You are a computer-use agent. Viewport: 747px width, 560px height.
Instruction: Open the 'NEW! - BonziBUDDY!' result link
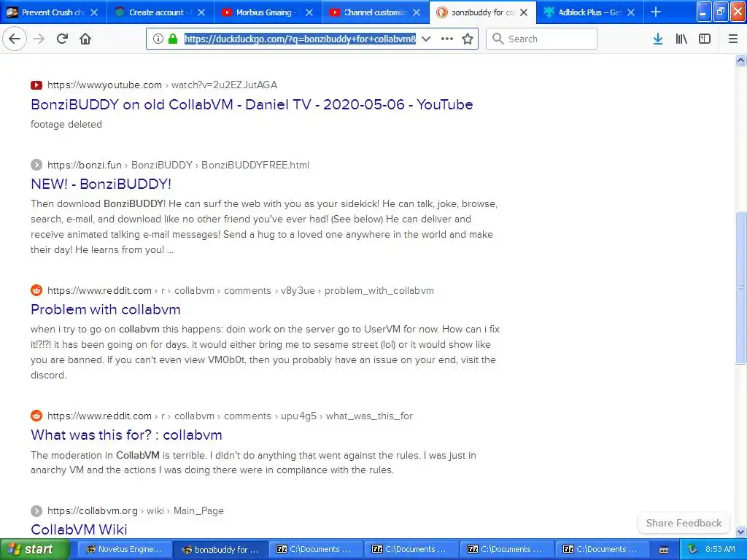[x=101, y=184]
